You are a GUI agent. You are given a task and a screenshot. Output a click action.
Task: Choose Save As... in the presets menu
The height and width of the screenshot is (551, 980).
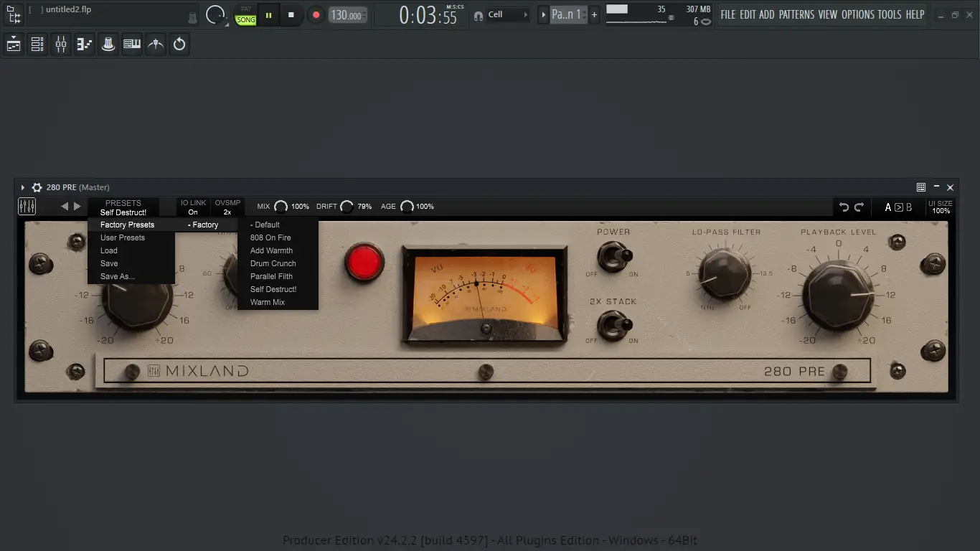click(131, 276)
